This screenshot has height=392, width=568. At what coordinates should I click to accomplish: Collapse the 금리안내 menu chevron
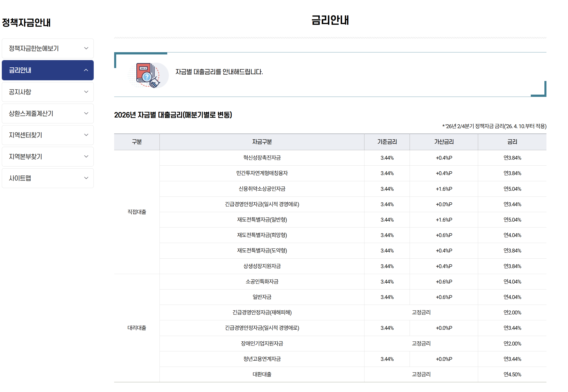(86, 70)
